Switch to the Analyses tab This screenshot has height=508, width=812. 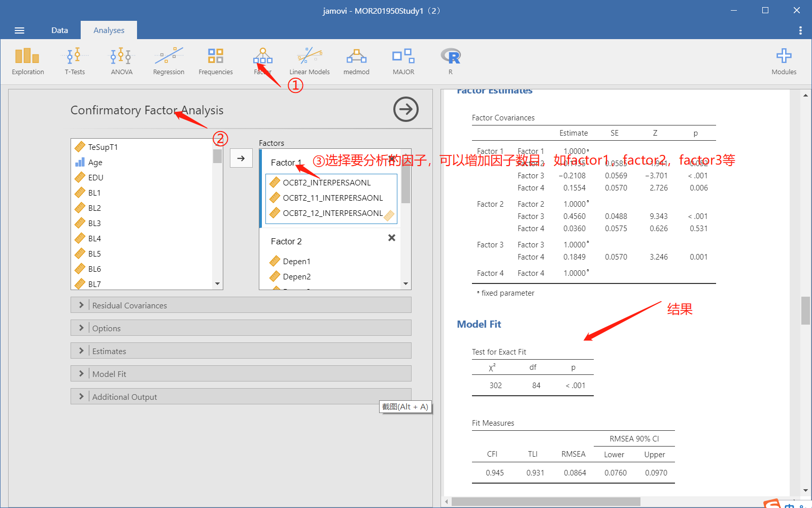click(x=109, y=30)
